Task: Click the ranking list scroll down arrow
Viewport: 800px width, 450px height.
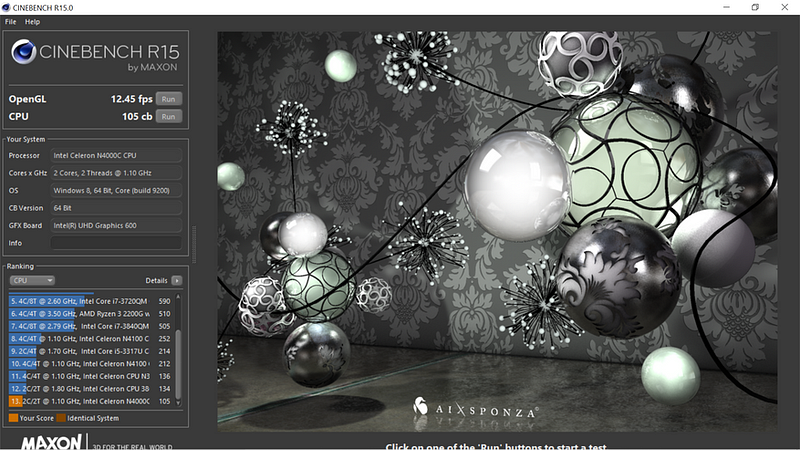Action: [178, 403]
